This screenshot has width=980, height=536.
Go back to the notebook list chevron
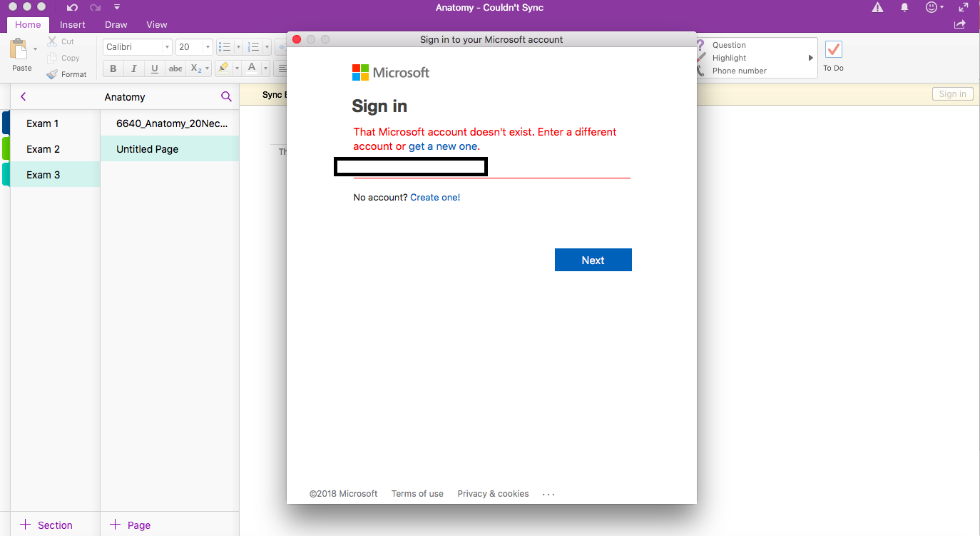24,96
